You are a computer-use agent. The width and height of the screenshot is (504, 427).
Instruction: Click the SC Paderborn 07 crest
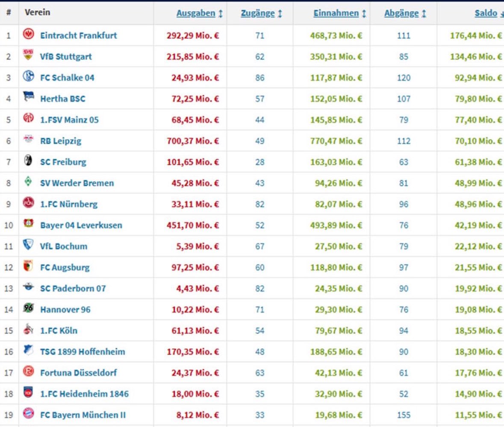coord(28,287)
